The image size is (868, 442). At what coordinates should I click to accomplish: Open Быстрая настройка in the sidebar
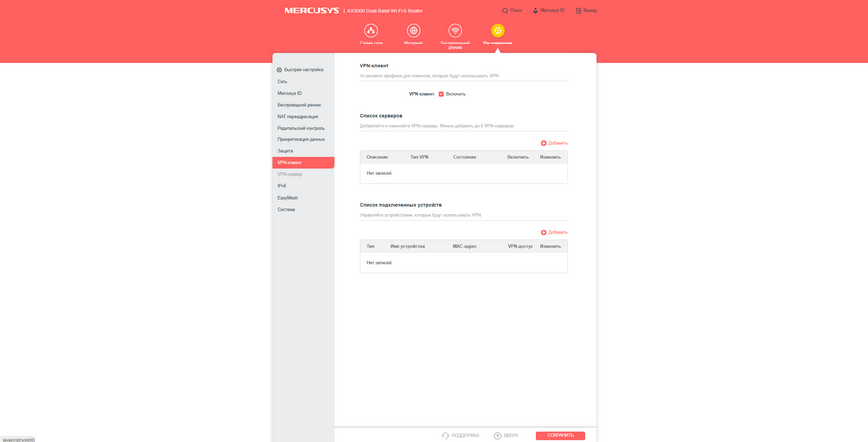(303, 70)
